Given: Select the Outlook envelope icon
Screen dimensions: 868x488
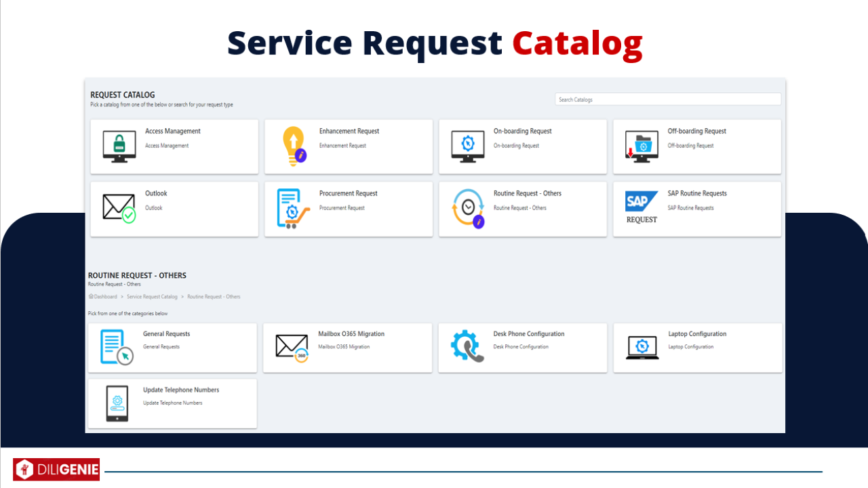Looking at the screenshot, I should [118, 207].
